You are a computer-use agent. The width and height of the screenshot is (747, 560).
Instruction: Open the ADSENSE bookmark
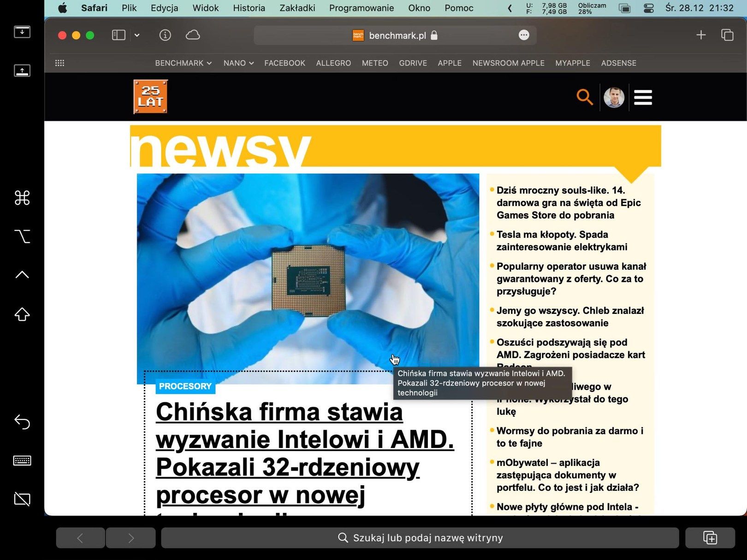pos(619,63)
